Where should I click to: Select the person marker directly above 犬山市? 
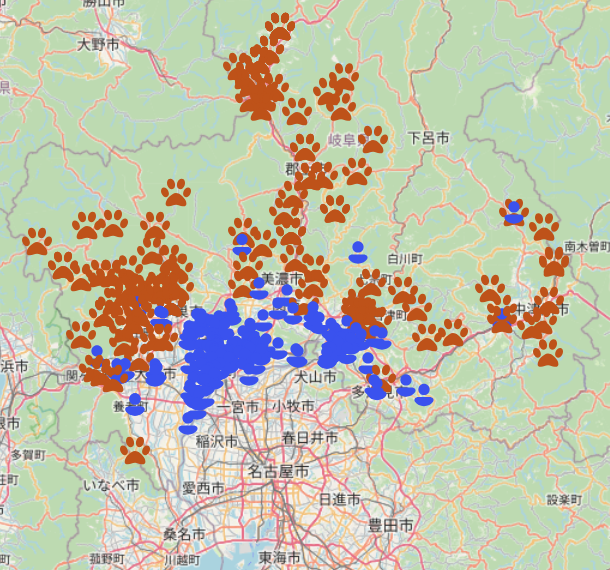pos(298,355)
